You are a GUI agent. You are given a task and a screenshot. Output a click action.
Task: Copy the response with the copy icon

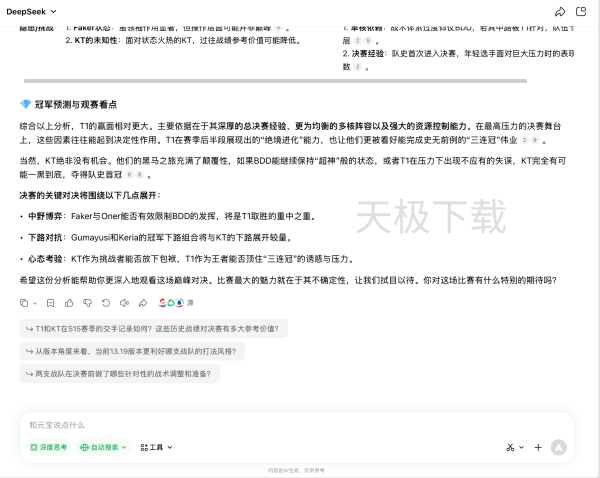(x=23, y=302)
